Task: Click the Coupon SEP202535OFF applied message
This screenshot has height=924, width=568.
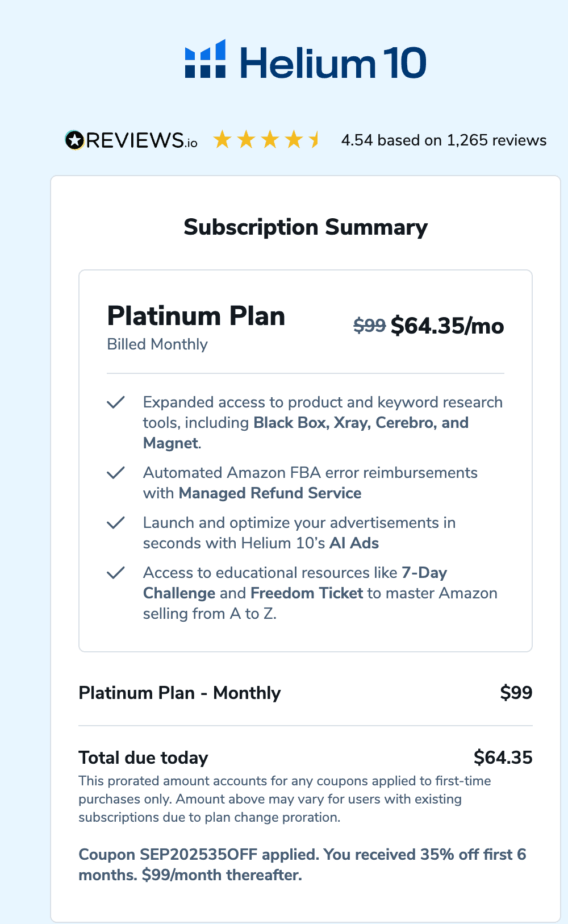Action: point(302,864)
